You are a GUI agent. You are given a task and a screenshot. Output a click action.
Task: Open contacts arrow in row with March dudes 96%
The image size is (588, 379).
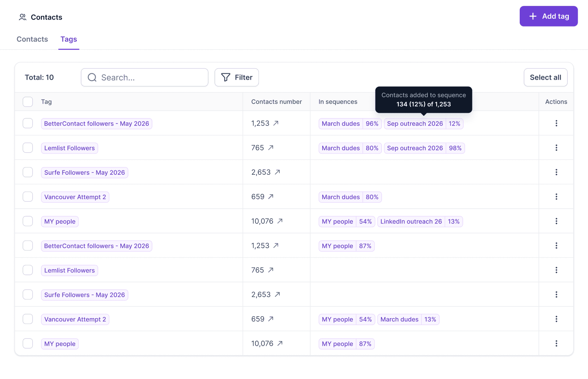(x=276, y=123)
